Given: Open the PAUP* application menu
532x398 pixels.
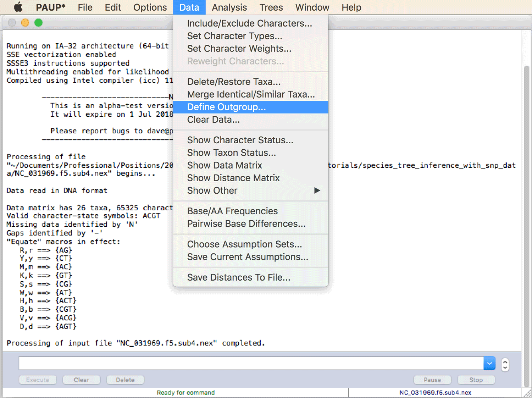Looking at the screenshot, I should tap(51, 7).
